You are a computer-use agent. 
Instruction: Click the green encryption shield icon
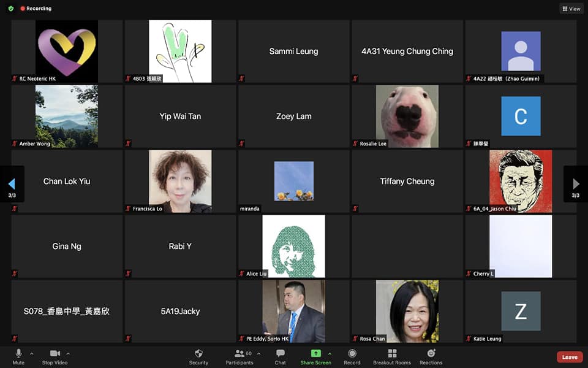pyautogui.click(x=10, y=9)
